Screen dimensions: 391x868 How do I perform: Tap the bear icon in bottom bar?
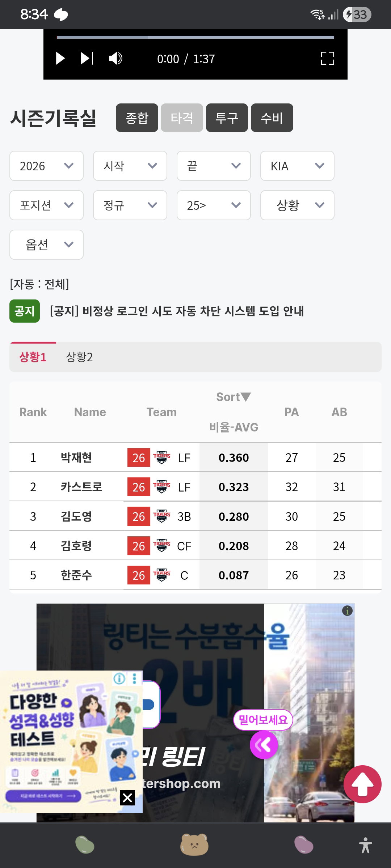click(x=194, y=845)
